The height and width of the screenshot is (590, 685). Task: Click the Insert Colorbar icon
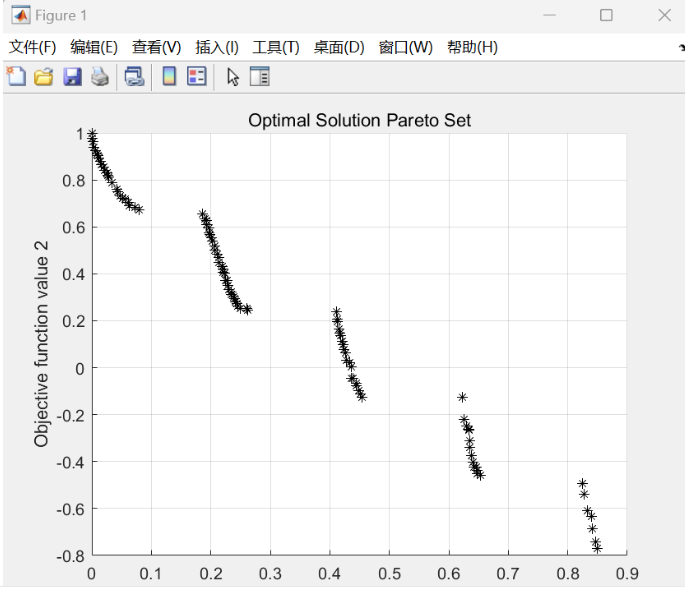[x=169, y=76]
